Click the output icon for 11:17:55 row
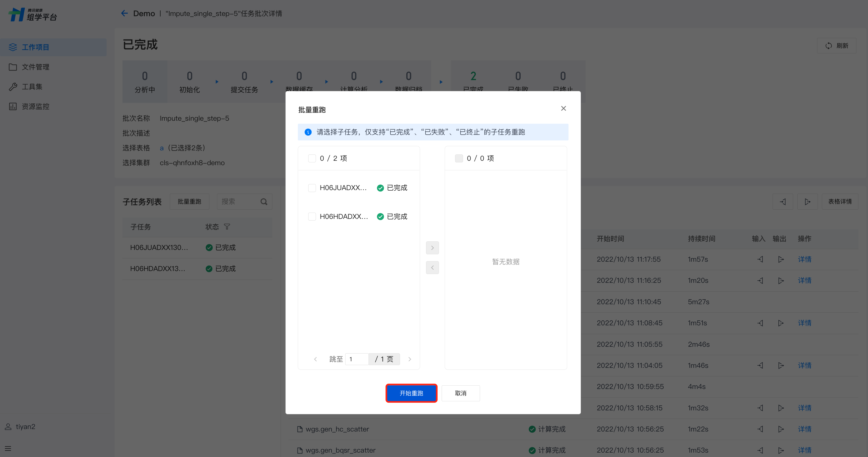868x457 pixels. coord(781,259)
